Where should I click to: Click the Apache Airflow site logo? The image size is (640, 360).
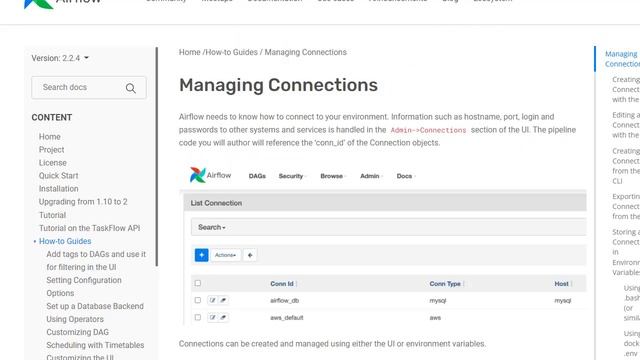pos(62,2)
